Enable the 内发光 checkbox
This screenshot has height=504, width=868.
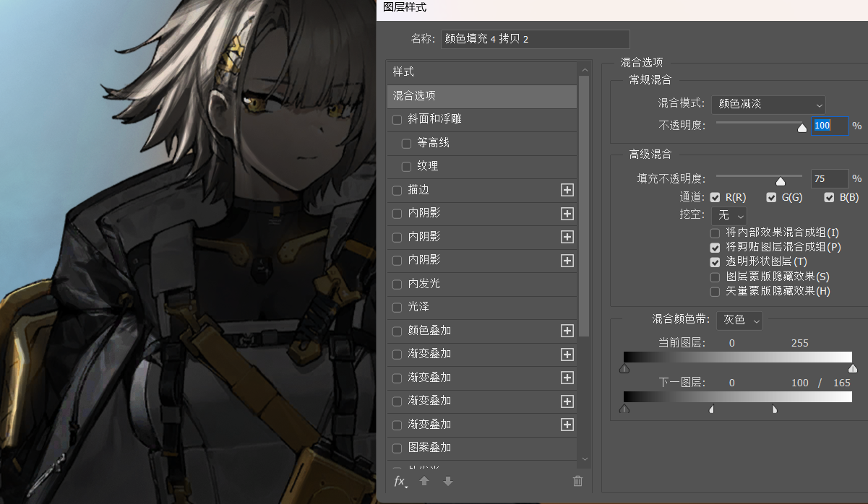point(397,284)
